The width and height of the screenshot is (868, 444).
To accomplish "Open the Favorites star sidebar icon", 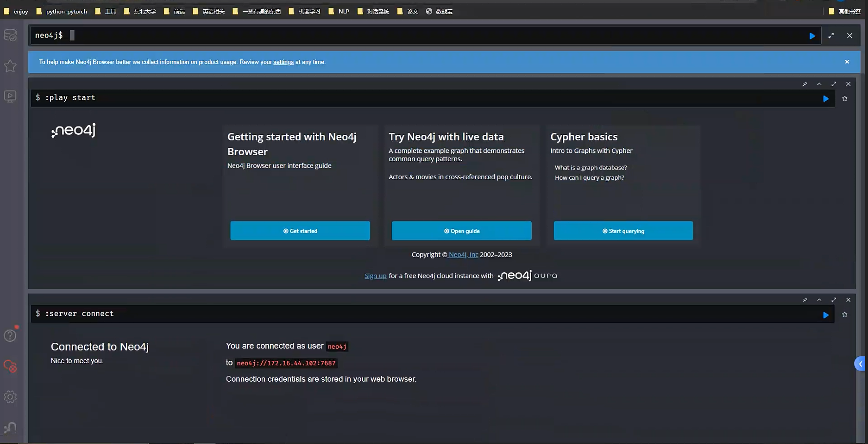I will point(10,66).
